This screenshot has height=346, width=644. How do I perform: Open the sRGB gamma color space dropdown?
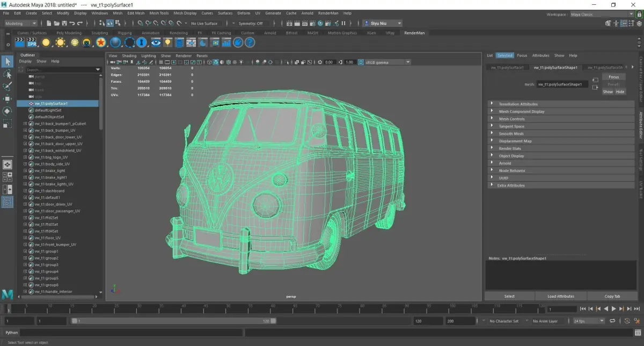[387, 62]
